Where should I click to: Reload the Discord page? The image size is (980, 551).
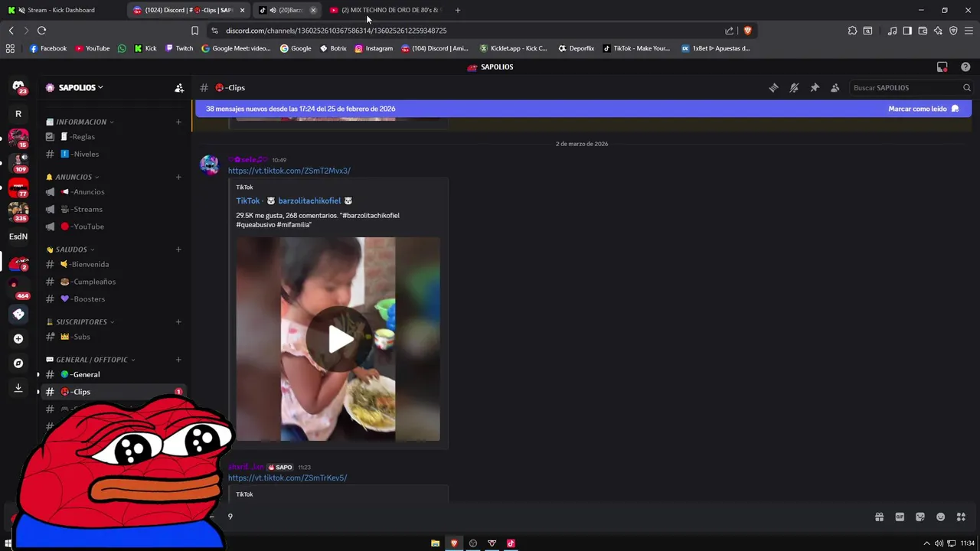(x=41, y=31)
